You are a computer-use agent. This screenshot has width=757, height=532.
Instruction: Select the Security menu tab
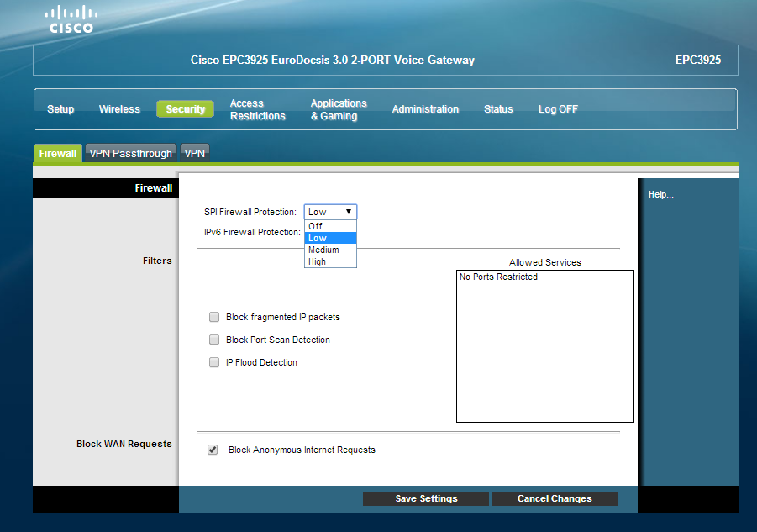point(186,109)
